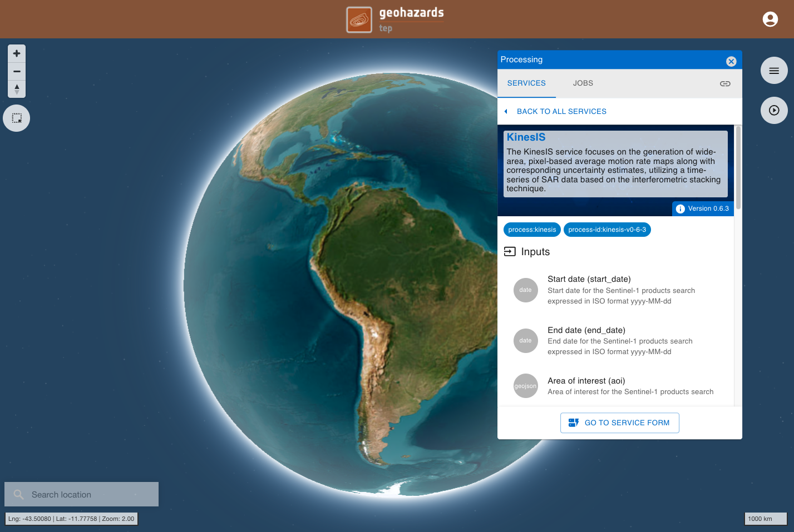Activate the area selection tool
Screen dimensions: 794x532
17,118
